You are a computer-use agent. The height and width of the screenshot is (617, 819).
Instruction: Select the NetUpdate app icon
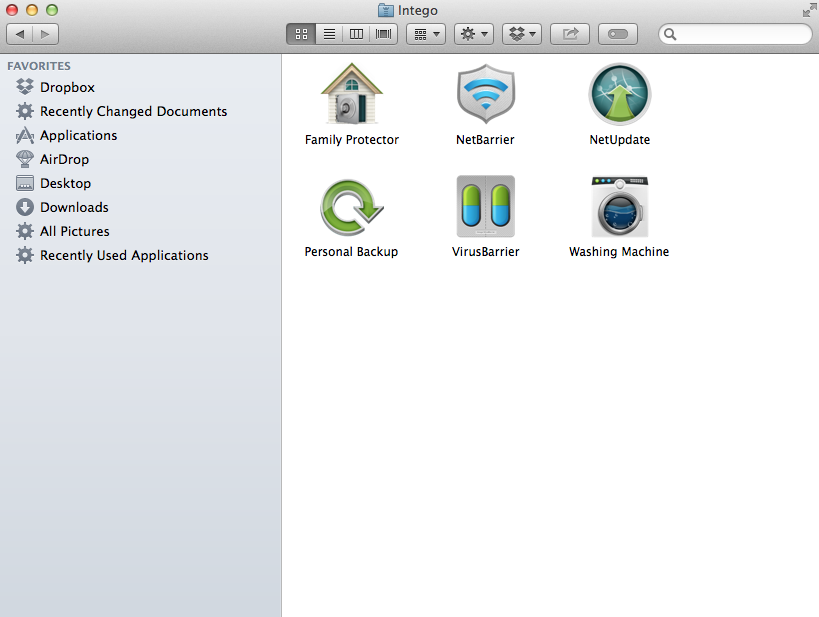tap(619, 94)
